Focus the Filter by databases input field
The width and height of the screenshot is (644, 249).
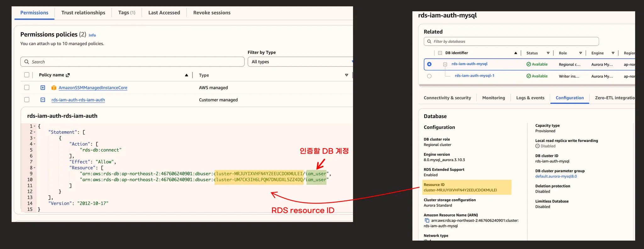click(511, 42)
